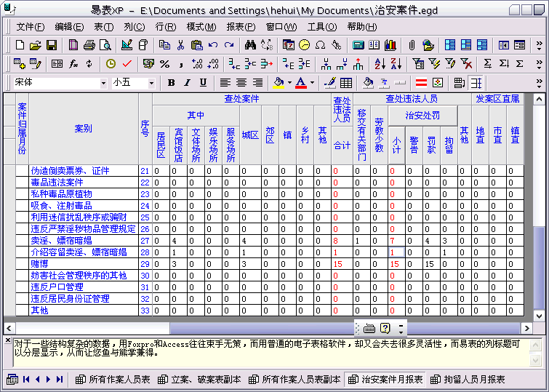The height and width of the screenshot is (392, 549).
Task: Click the Save floppy disk icon
Action: pyautogui.click(x=52, y=45)
